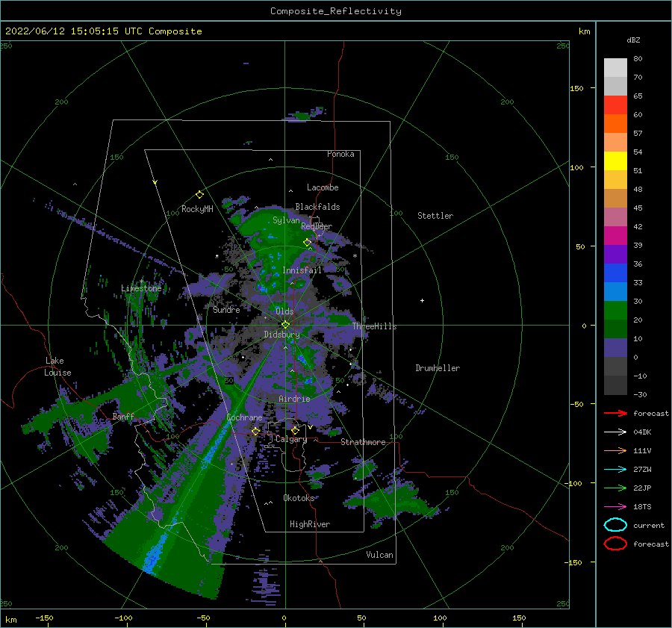This screenshot has width=672, height=628.
Task: Click the white asterisk marker east of Innisfail
Action: [355, 256]
